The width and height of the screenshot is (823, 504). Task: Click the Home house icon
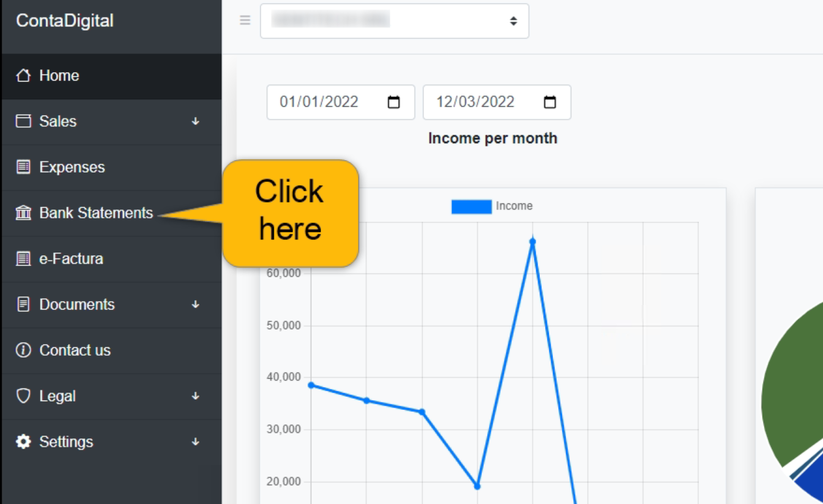click(23, 76)
